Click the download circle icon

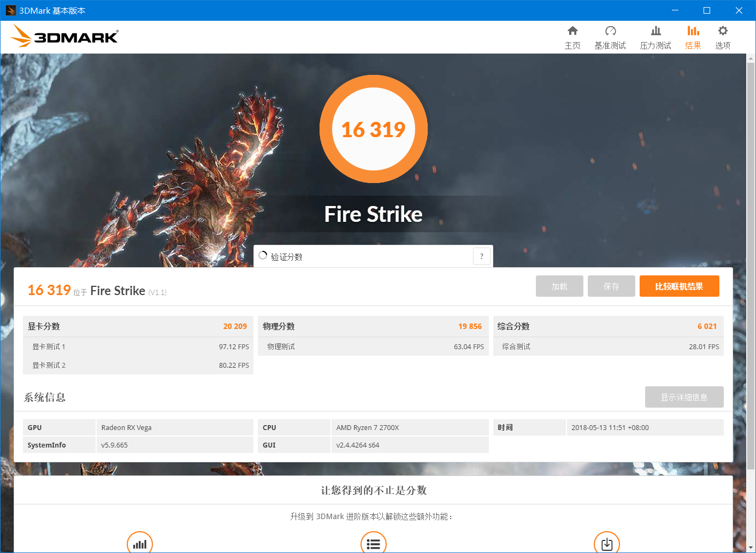pyautogui.click(x=607, y=543)
